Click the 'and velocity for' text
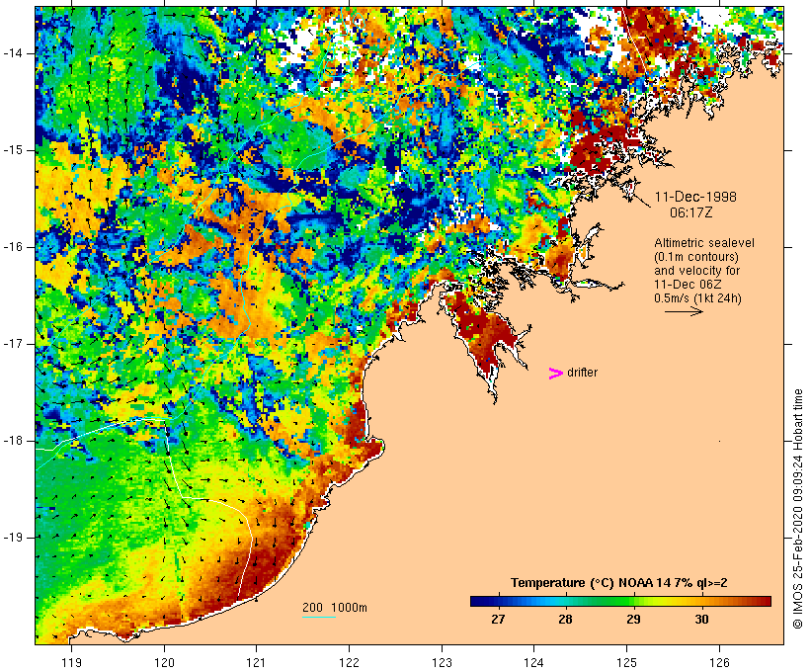The height and width of the screenshot is (672, 810). (696, 271)
